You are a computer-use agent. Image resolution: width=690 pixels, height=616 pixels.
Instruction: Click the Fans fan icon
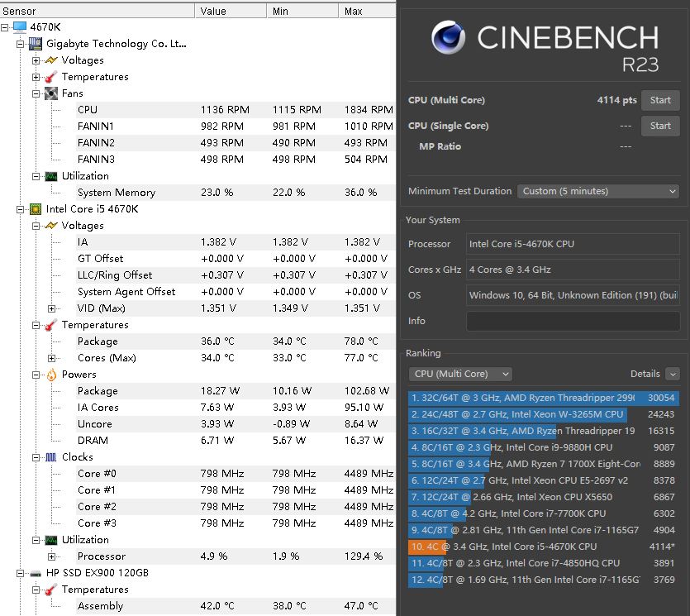coord(51,93)
